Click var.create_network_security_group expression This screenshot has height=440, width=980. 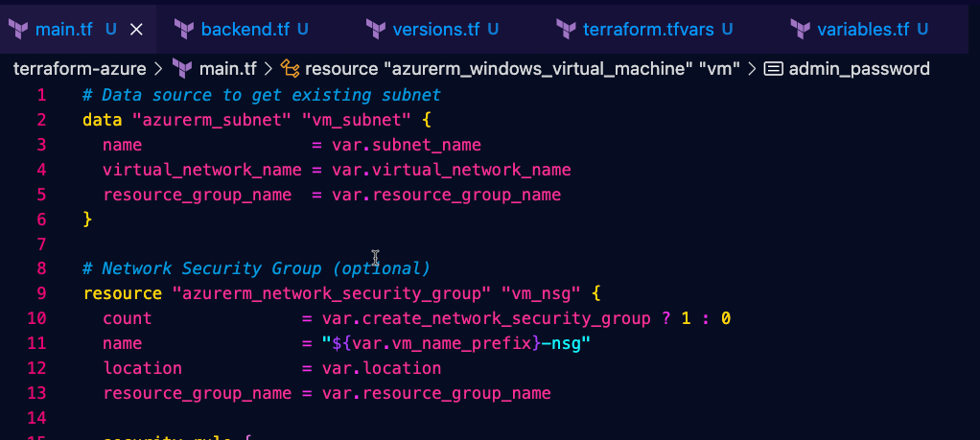coord(486,319)
